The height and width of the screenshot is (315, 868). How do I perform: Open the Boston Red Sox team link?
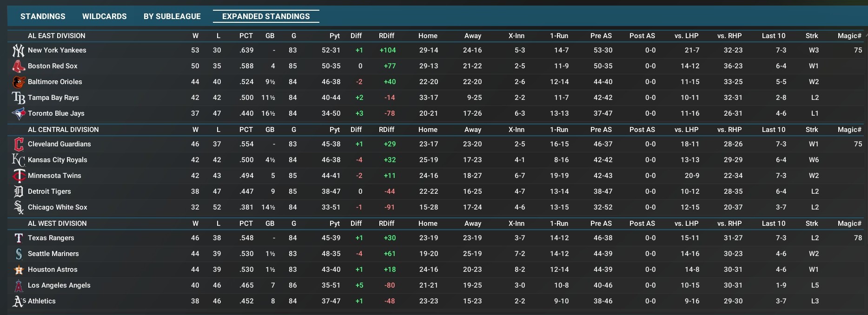tap(53, 66)
